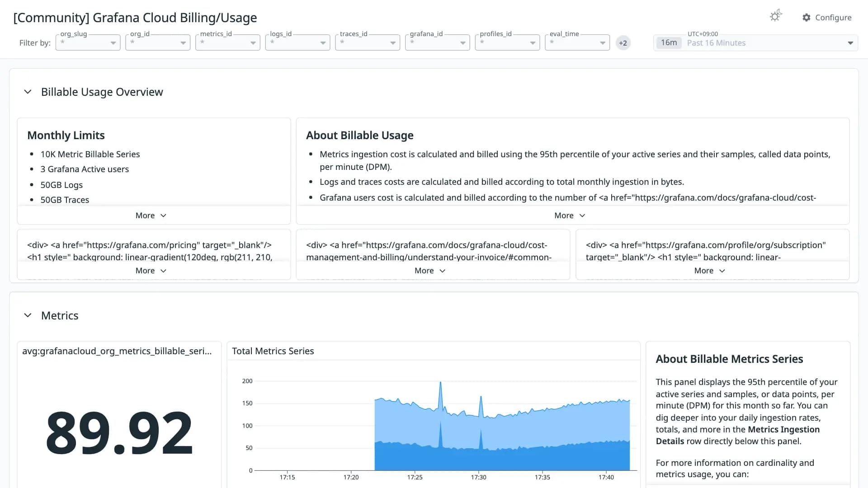This screenshot has height=488, width=868.
Task: Expand More in About Billable Usage panel
Action: 570,216
